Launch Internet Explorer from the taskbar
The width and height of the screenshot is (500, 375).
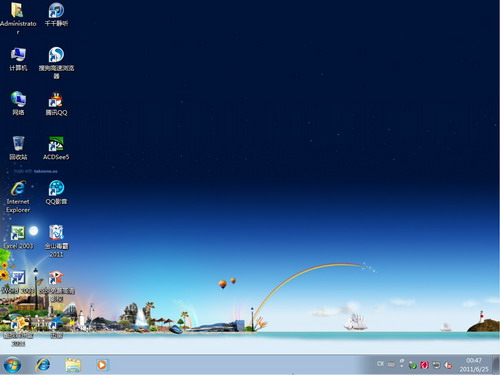tap(43, 365)
